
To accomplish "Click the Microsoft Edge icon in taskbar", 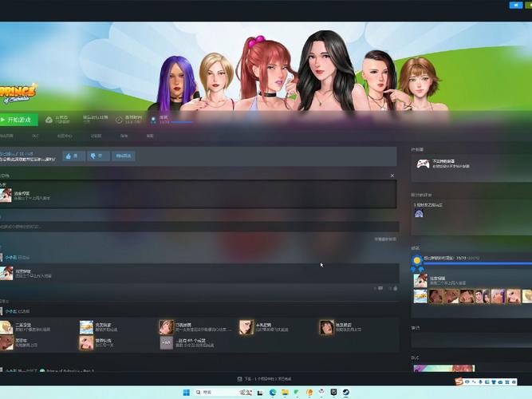I will coord(271,392).
